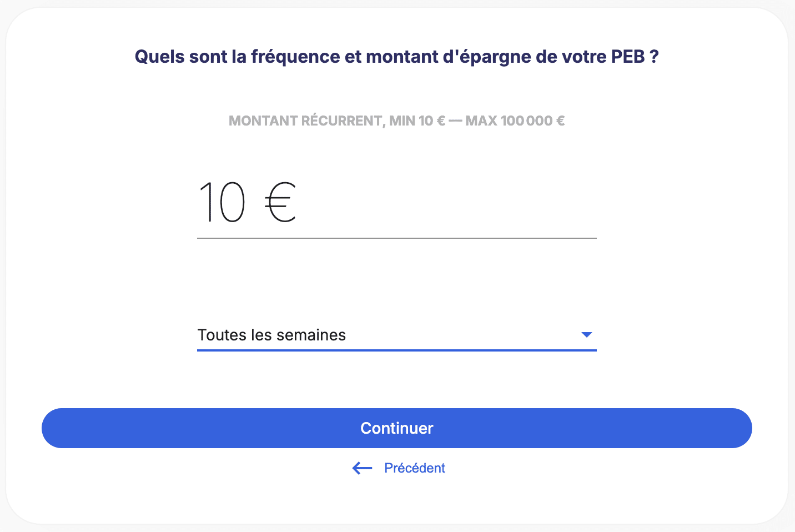Viewport: 795px width, 532px height.
Task: Click the left arrow icon beside Précédent
Action: (x=362, y=468)
